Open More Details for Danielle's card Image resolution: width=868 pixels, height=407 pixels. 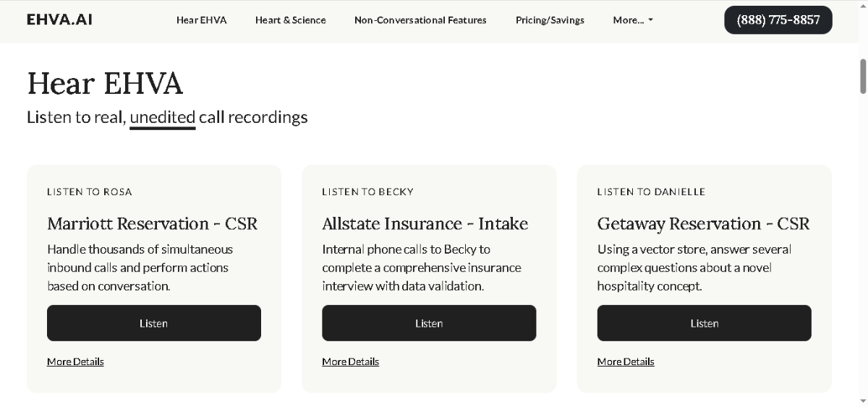(x=626, y=361)
